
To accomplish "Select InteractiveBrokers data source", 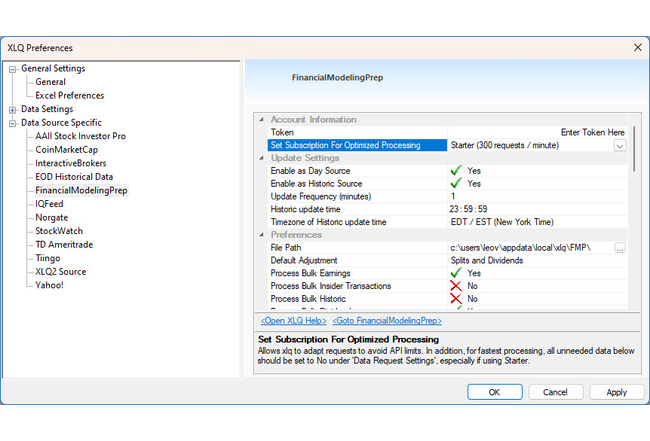I will [71, 163].
